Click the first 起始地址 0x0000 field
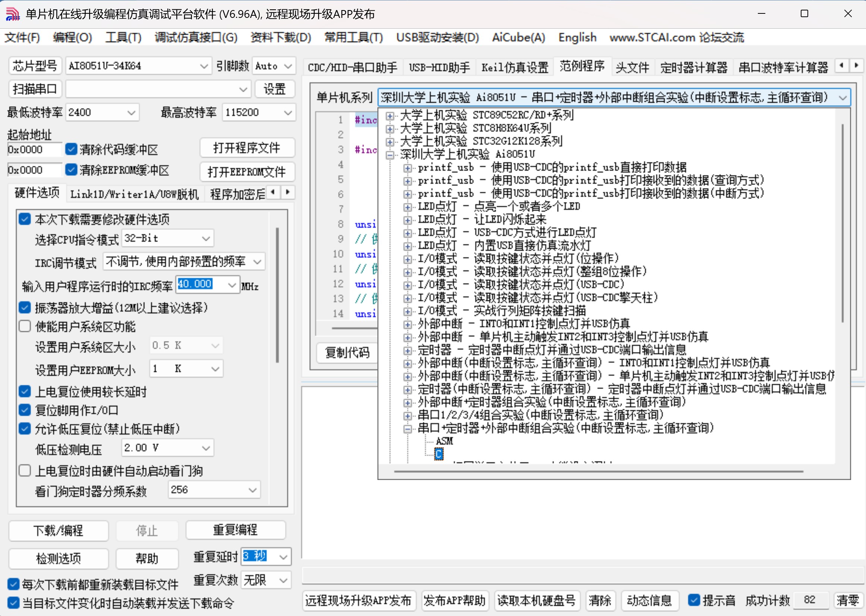The width and height of the screenshot is (866, 616). (34, 149)
